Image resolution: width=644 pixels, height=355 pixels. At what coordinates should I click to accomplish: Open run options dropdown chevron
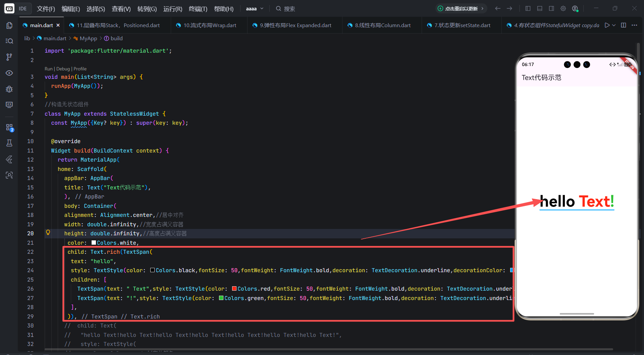(x=614, y=25)
